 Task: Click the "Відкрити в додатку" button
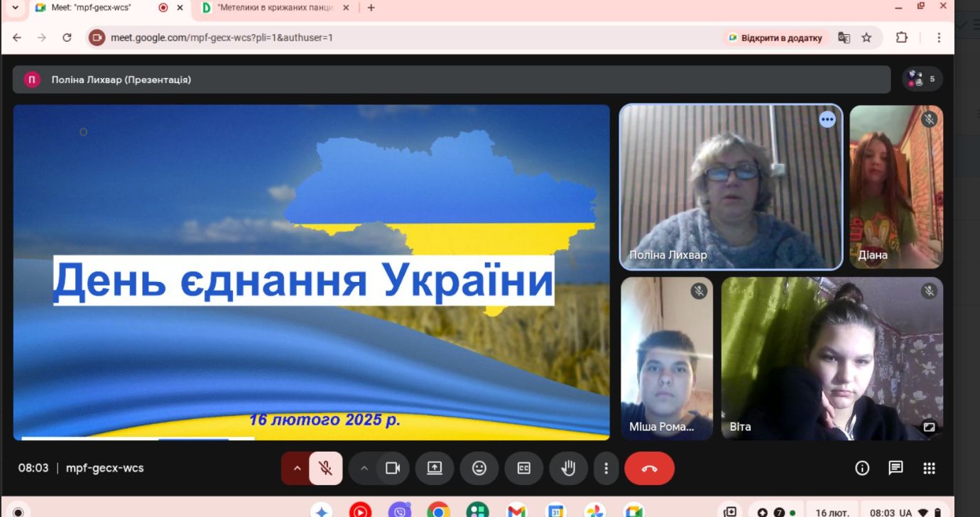[x=775, y=38]
